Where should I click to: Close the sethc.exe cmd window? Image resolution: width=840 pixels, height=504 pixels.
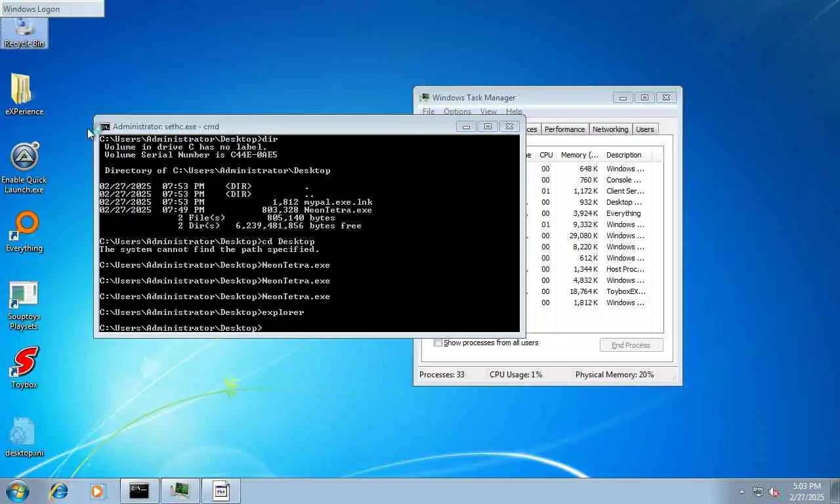(510, 127)
